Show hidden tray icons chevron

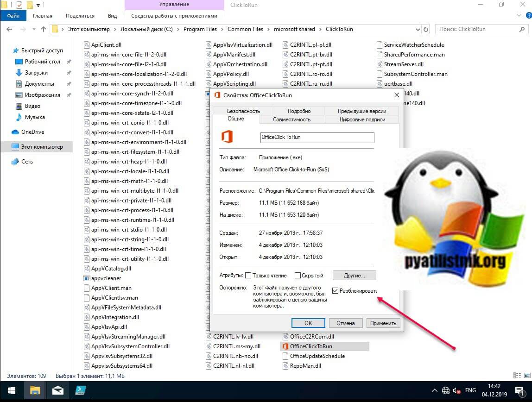tap(435, 390)
